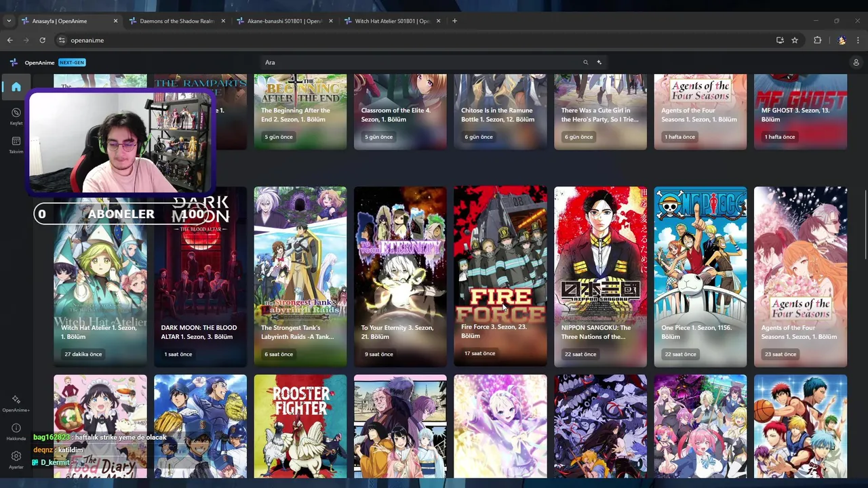Open the OpenAnime+ sparkle icon

click(x=16, y=400)
